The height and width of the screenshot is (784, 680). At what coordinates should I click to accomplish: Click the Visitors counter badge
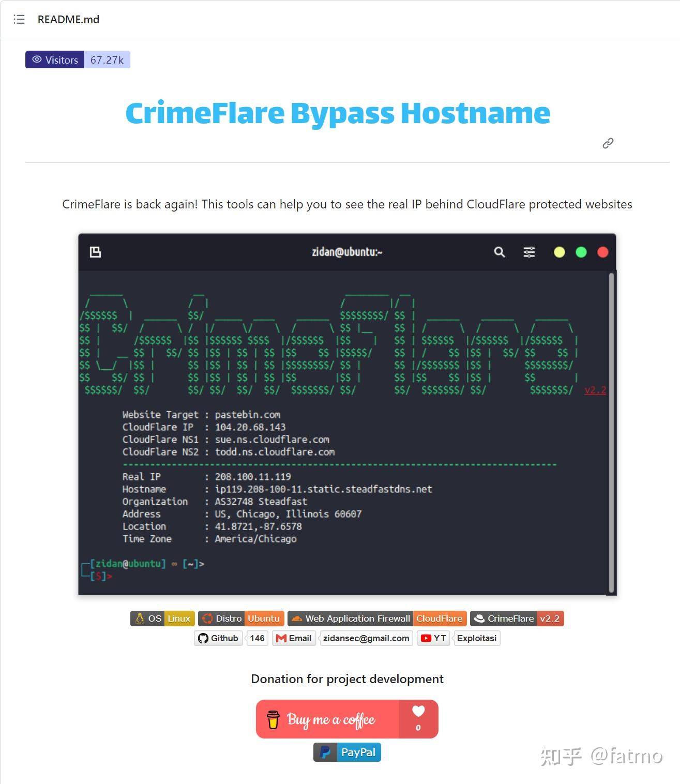pos(78,60)
